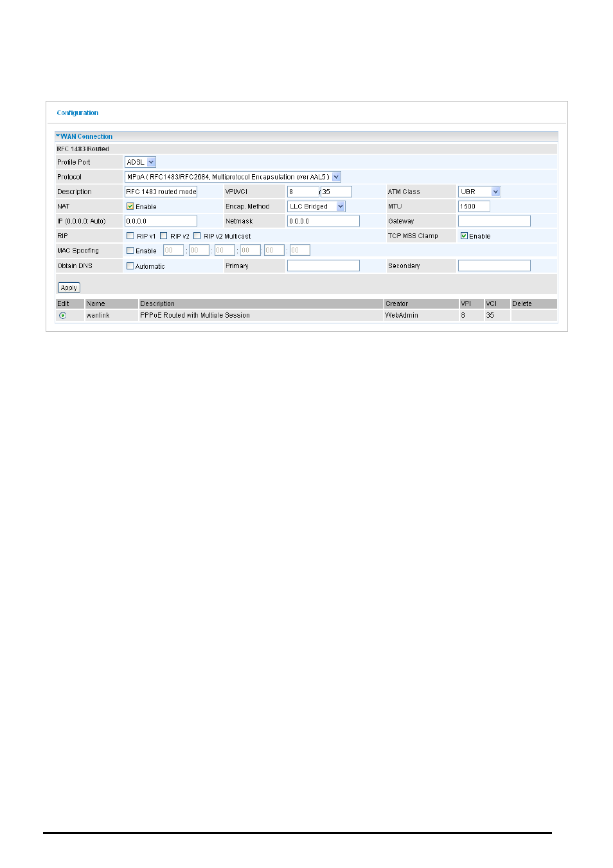Open the Protocol MPoA dropdown

coord(233,177)
